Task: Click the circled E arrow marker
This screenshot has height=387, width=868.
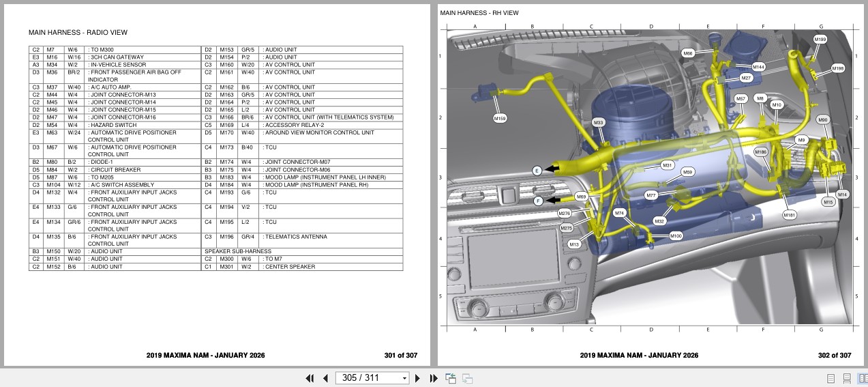Action: point(537,170)
